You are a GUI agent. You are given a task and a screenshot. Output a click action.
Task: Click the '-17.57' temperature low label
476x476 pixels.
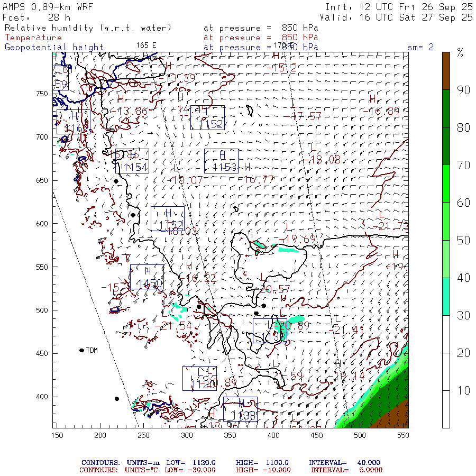[303, 116]
